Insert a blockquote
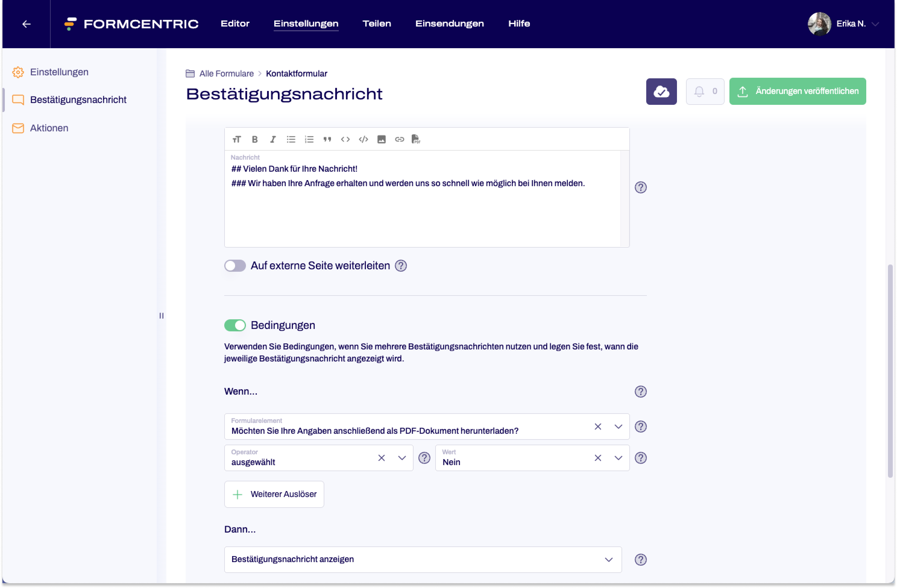This screenshot has height=588, width=897. (x=327, y=139)
